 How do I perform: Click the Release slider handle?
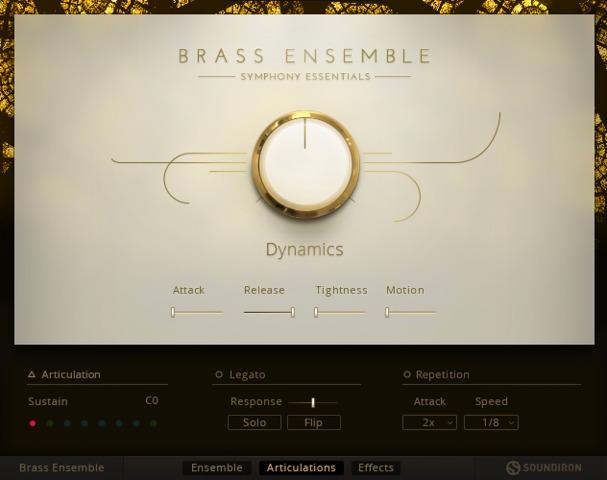point(293,312)
